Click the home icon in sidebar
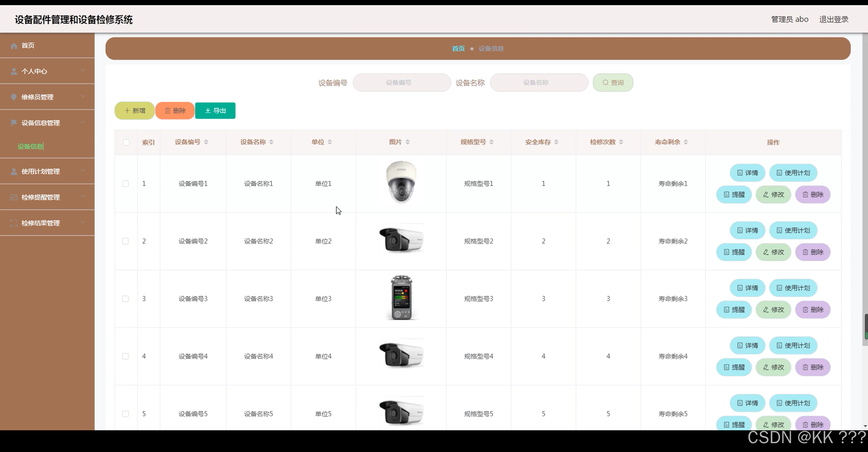 [x=14, y=46]
